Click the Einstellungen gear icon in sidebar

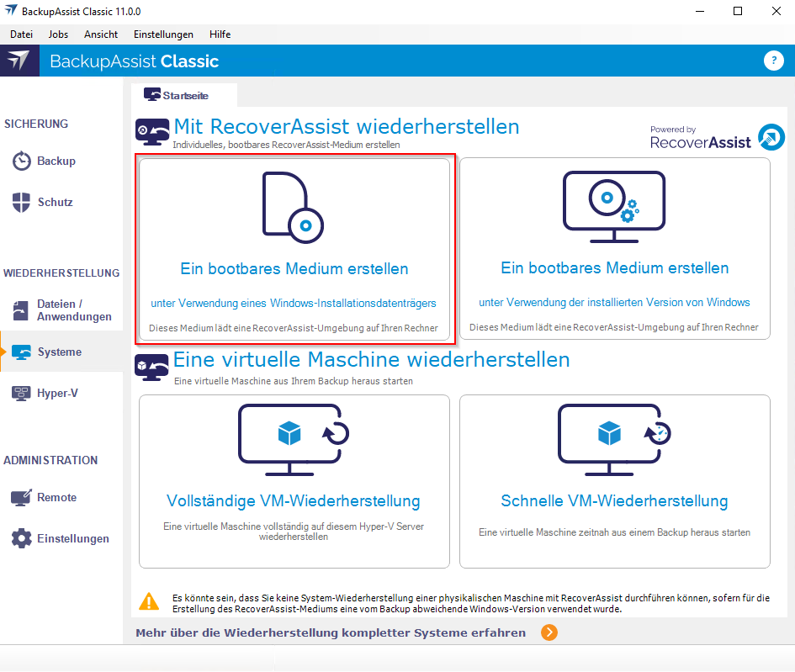click(22, 539)
